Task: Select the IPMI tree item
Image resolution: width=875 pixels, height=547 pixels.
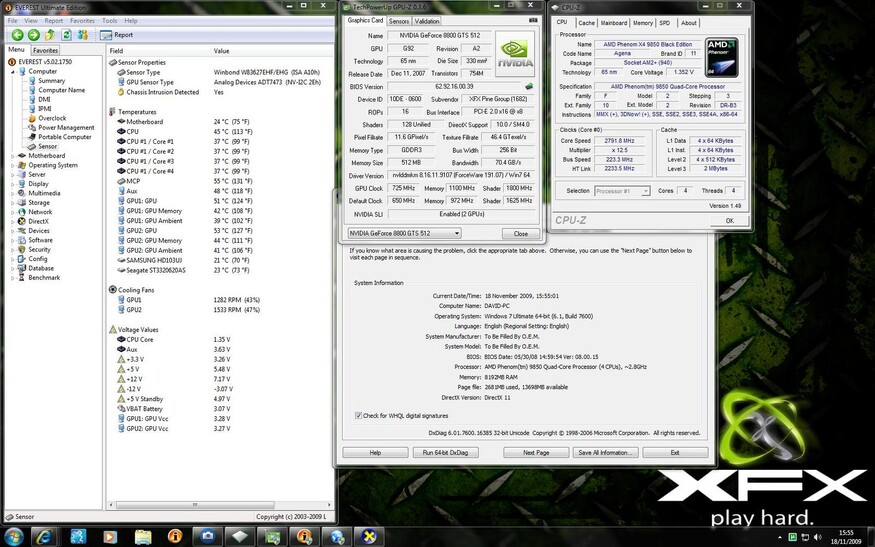Action: pyautogui.click(x=45, y=109)
